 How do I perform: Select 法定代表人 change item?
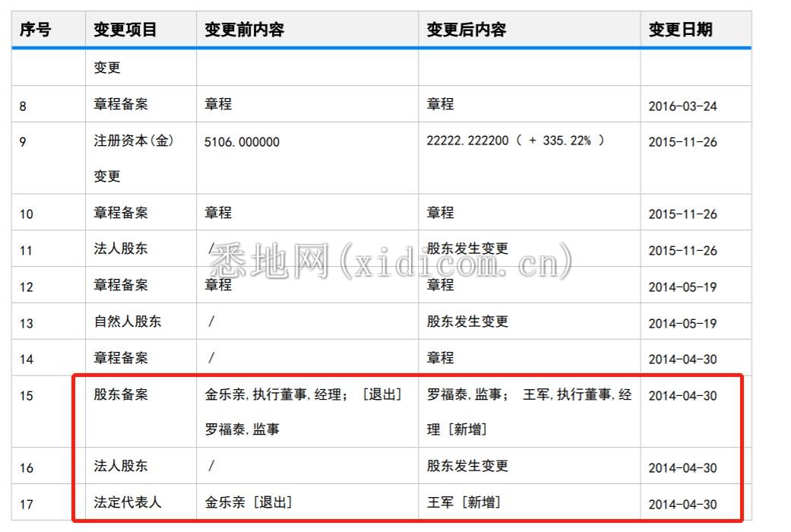click(128, 502)
